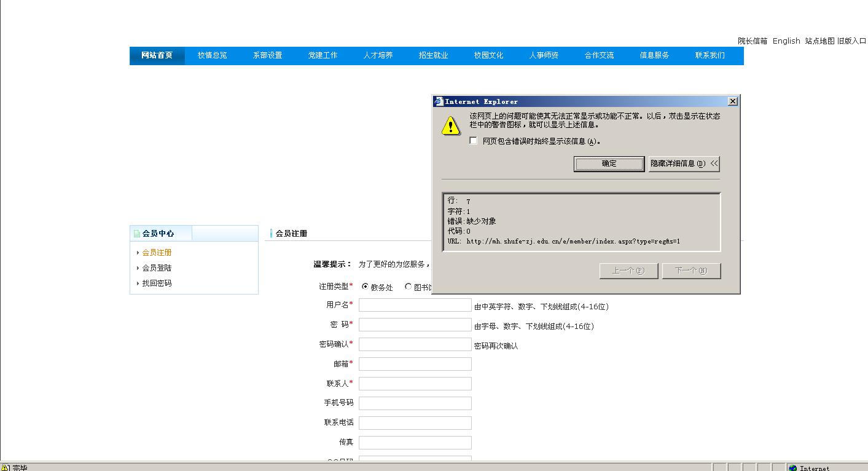Open the 网站首页 navigation item

coord(157,55)
